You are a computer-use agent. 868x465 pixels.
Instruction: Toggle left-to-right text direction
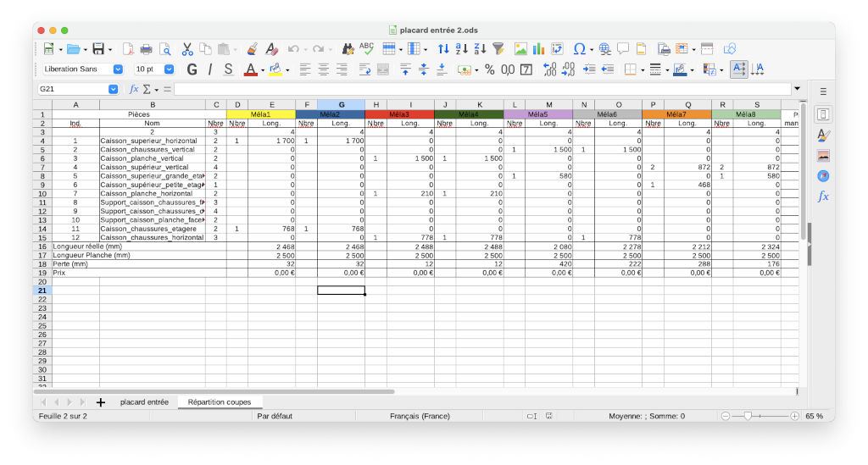(739, 69)
